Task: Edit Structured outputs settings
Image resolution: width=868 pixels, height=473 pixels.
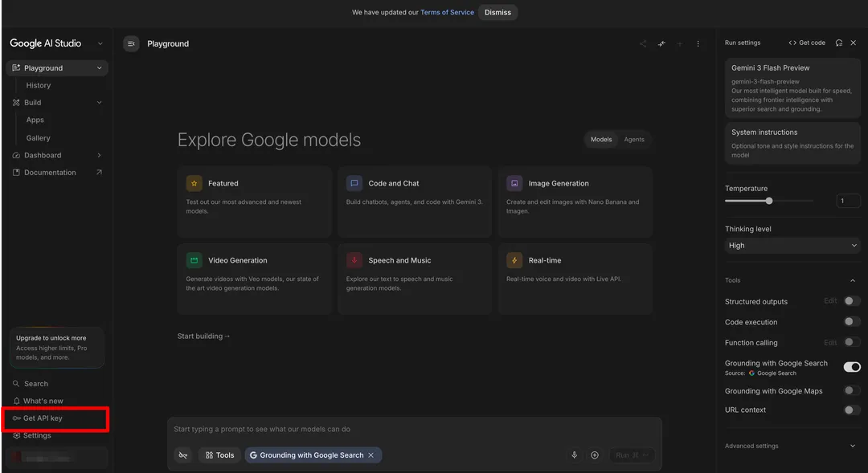Action: (829, 301)
